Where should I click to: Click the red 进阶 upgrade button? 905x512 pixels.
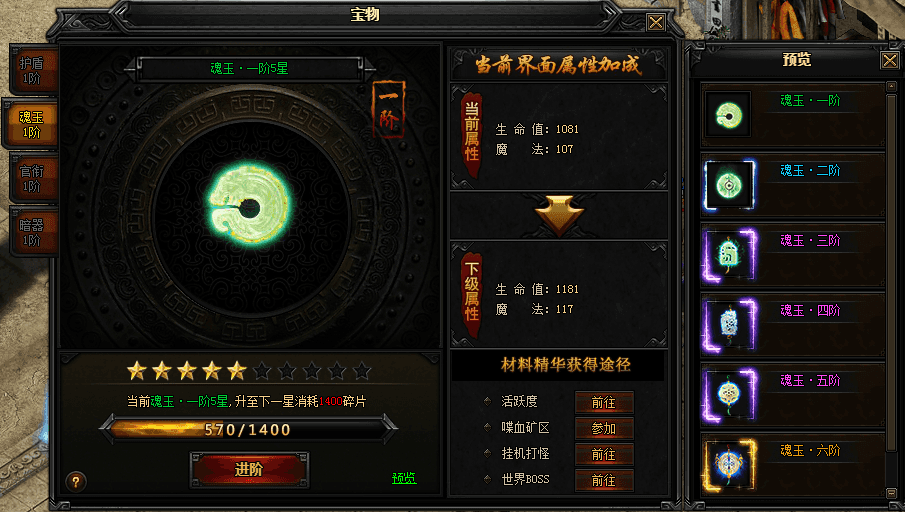(249, 469)
